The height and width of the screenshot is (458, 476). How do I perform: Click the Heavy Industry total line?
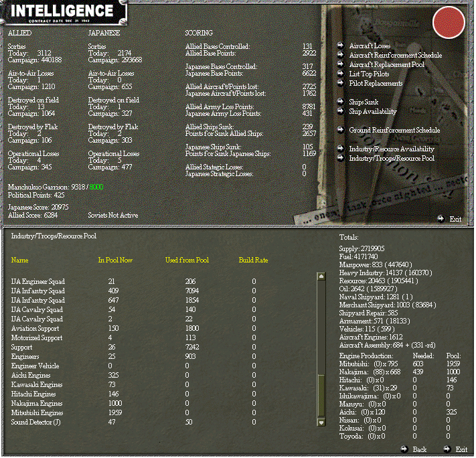(386, 273)
